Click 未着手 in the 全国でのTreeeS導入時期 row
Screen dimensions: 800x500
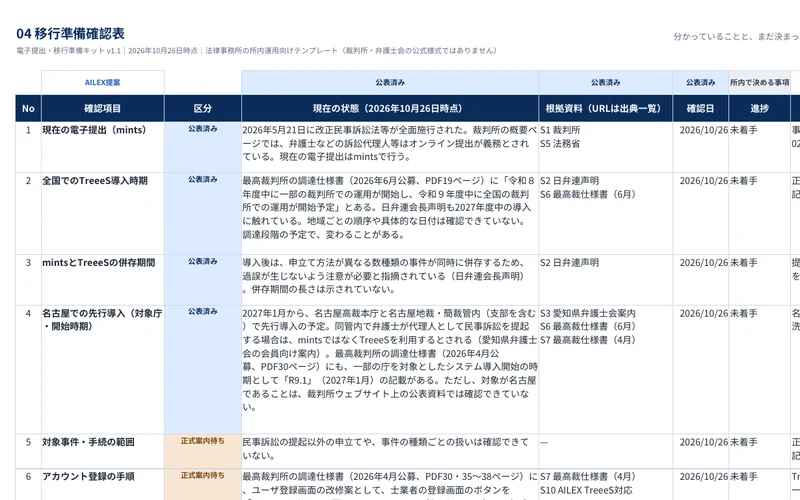[743, 181]
